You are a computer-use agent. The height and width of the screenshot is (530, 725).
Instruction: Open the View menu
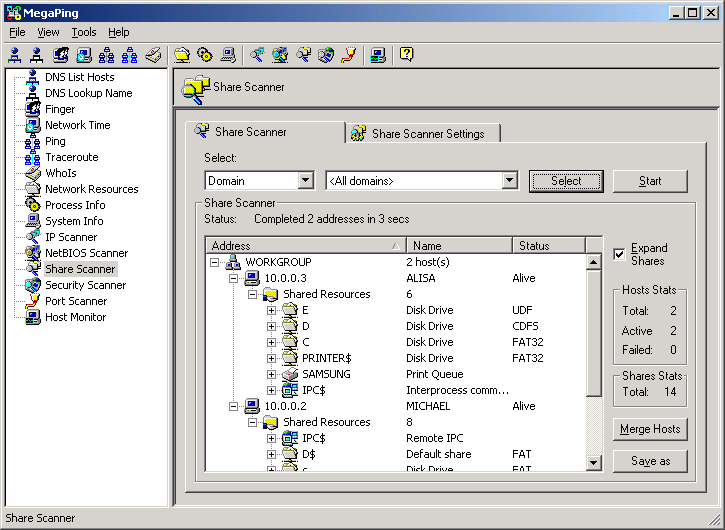48,32
